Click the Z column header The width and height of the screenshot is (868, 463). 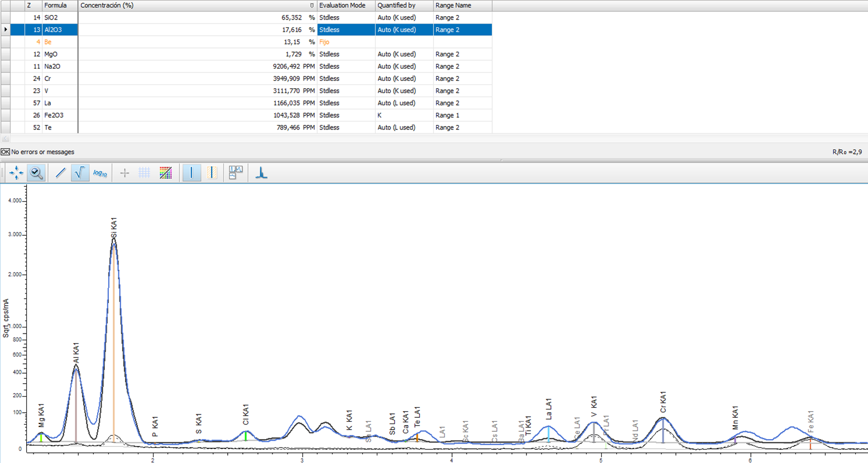point(33,6)
